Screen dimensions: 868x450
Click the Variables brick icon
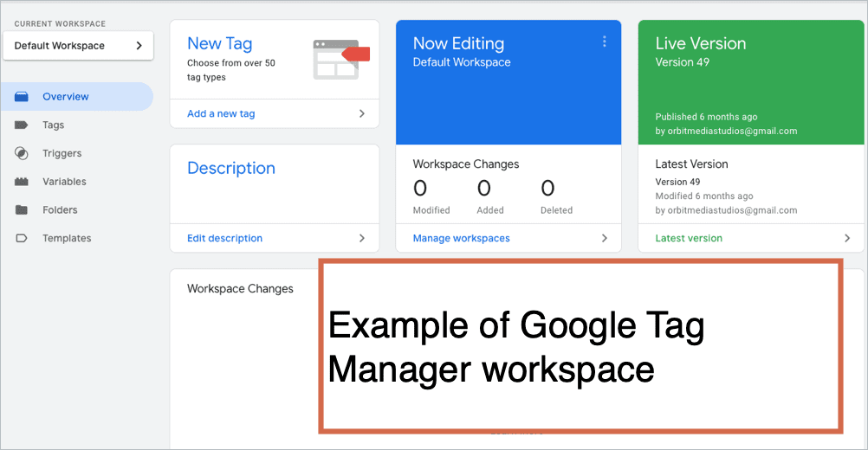tap(22, 182)
